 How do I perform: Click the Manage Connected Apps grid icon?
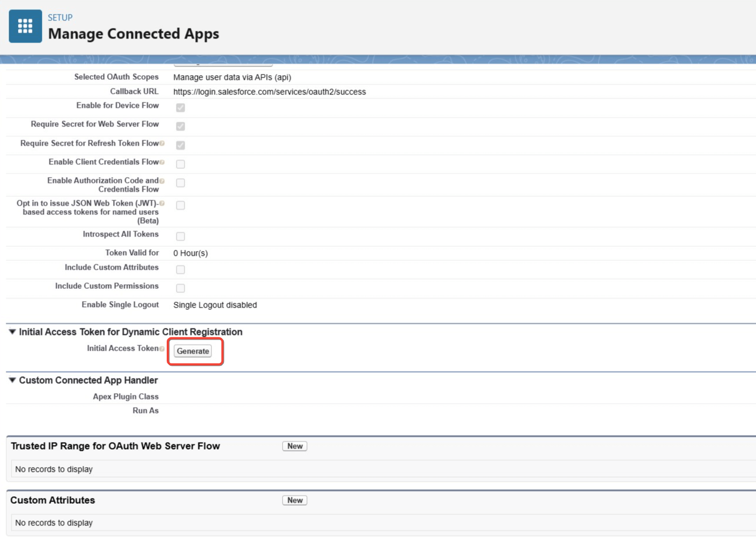coord(25,26)
